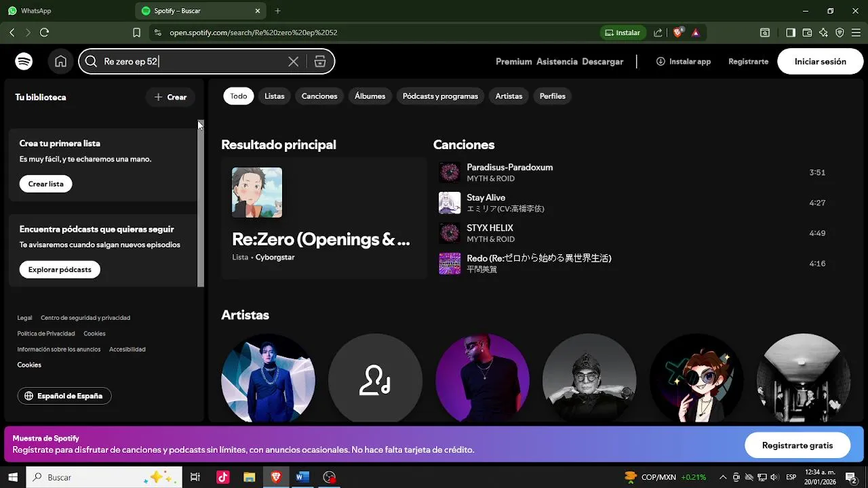Select the Perfiles filter chip
The image size is (868, 488).
pyautogui.click(x=553, y=96)
